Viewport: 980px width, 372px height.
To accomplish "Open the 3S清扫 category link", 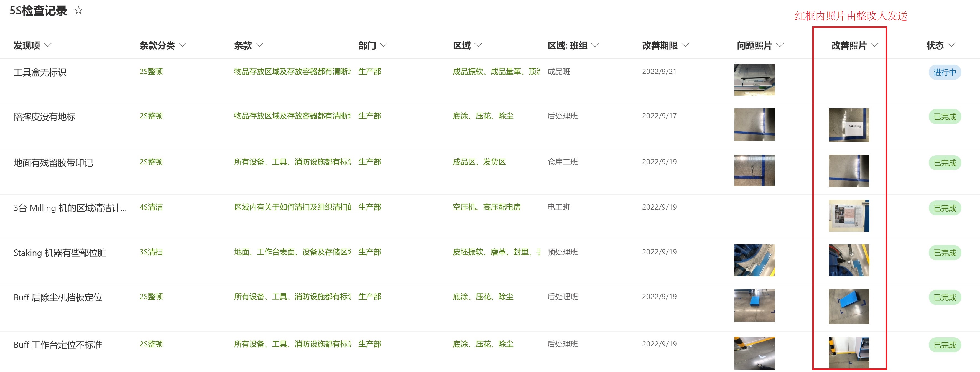I will pos(151,252).
